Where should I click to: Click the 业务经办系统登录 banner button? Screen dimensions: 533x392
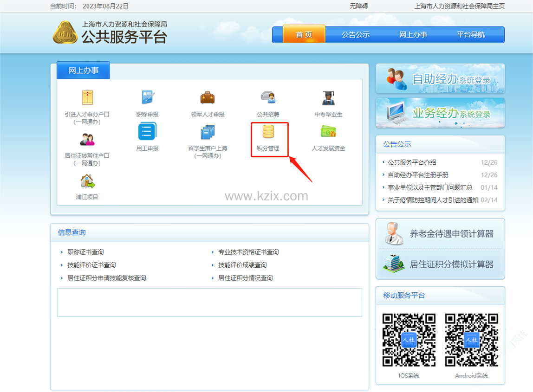(x=440, y=113)
